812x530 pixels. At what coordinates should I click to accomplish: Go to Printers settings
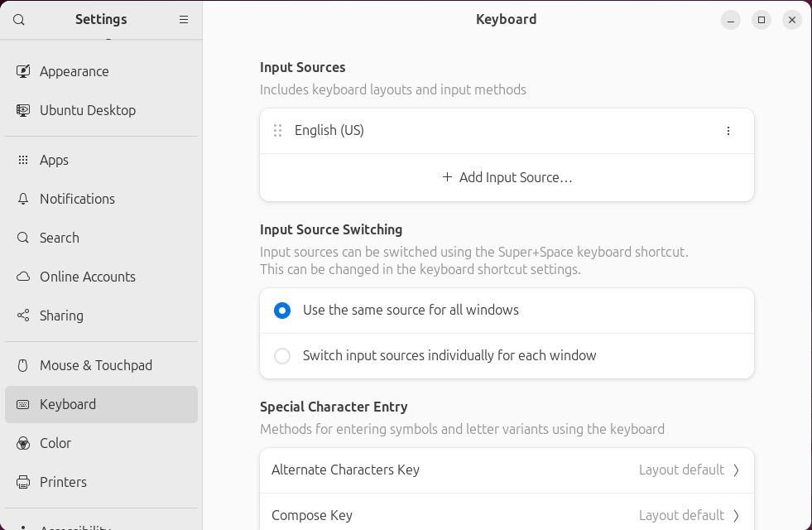tap(63, 482)
